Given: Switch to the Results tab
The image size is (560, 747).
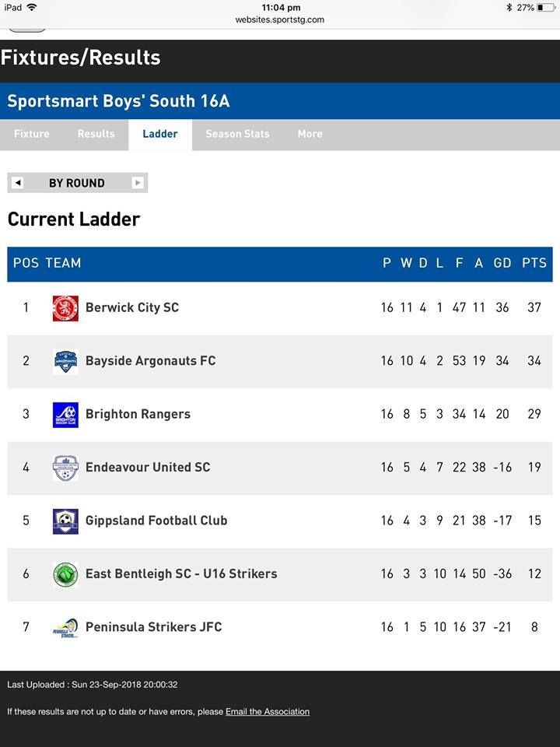Looking at the screenshot, I should pos(96,135).
